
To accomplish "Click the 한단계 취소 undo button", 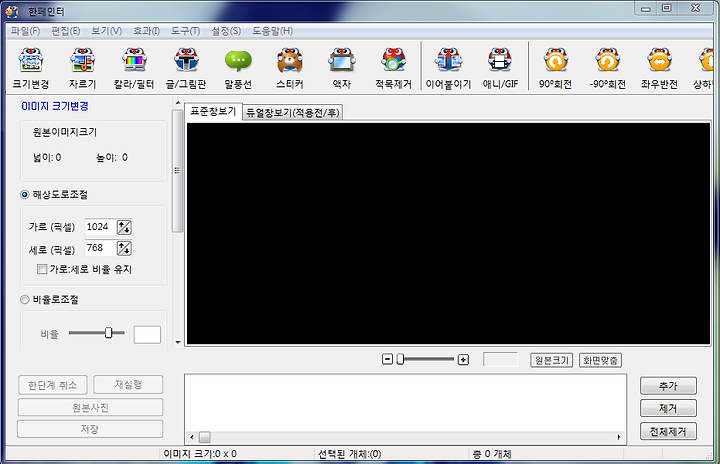I will (x=53, y=385).
